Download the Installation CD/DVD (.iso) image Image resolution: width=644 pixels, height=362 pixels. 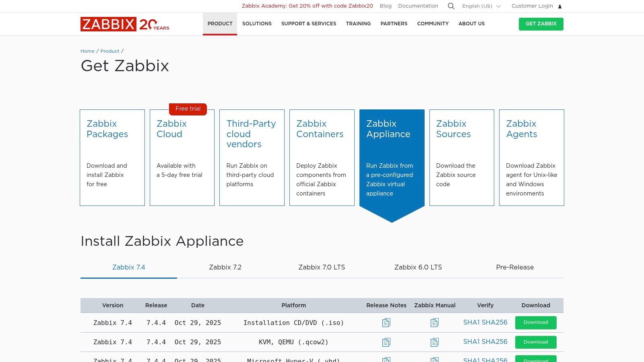[536, 322]
